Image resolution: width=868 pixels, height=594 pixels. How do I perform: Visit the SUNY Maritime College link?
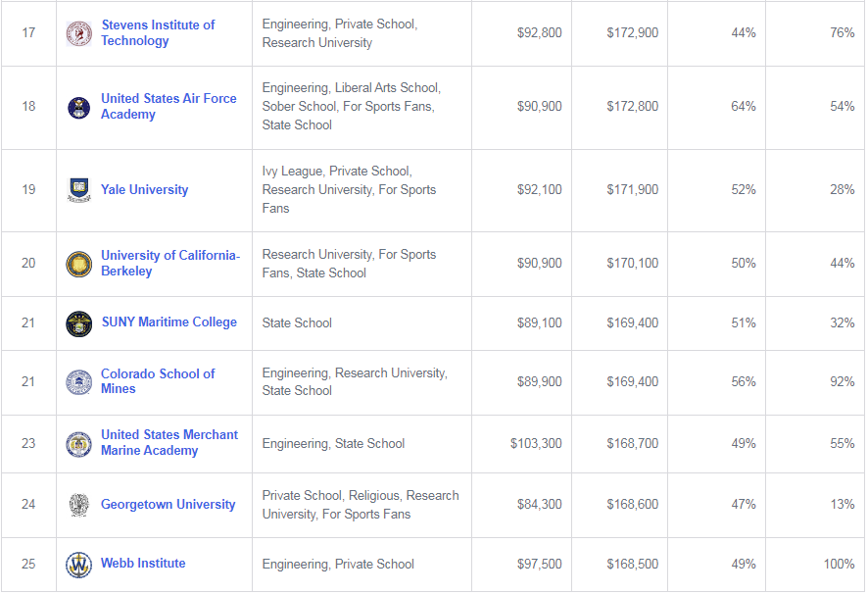pos(169,322)
